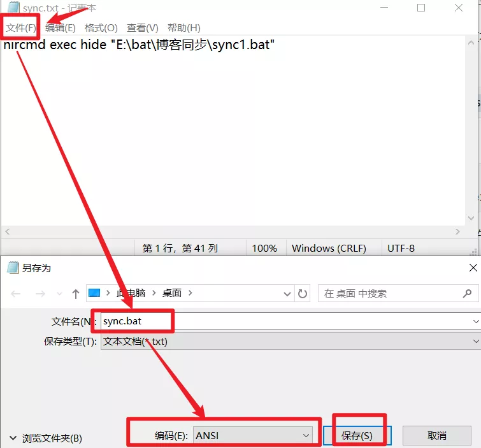The image size is (481, 448).
Task: Click the Notepad icon in sync.txt title bar
Action: pos(14,8)
